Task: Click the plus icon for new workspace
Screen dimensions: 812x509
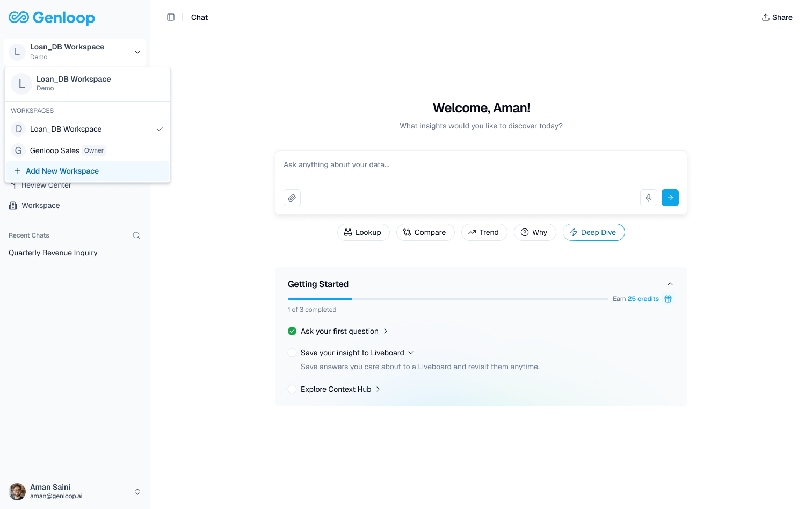Action: coord(17,171)
